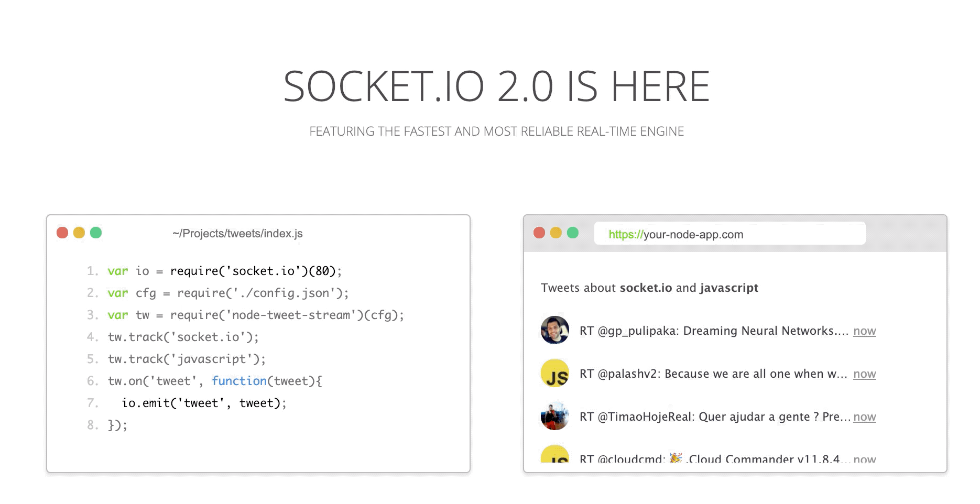Click the red traffic-light dot on the browser mockup
980x504 pixels.
click(x=540, y=234)
